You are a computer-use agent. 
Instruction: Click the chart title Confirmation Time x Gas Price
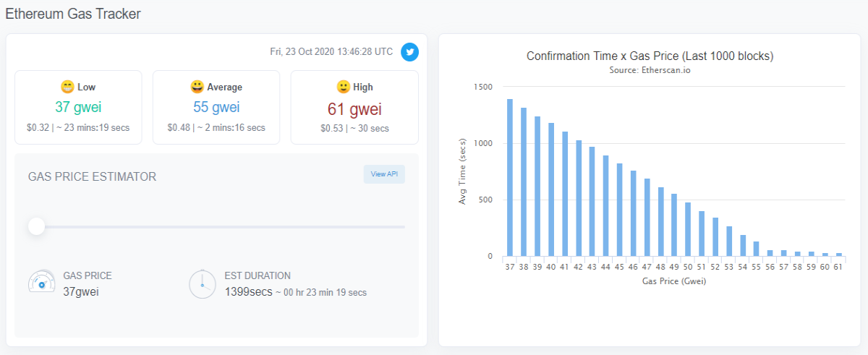[x=650, y=56]
